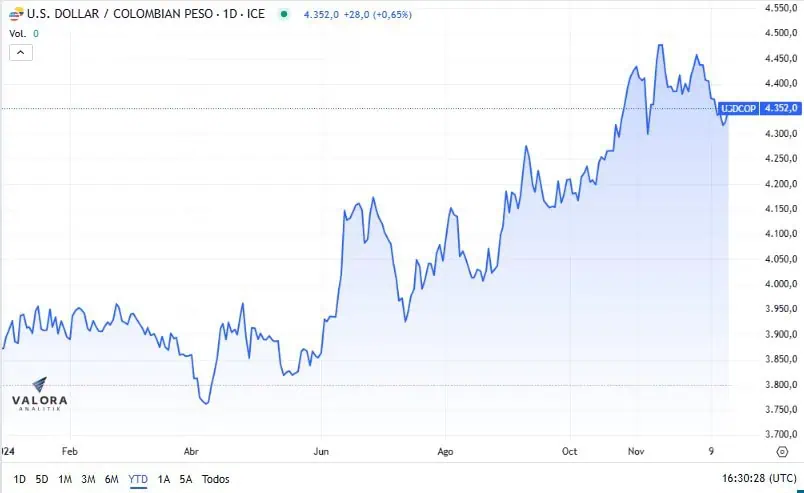804x493 pixels.
Task: Select the 1M time range
Action: [x=65, y=479]
